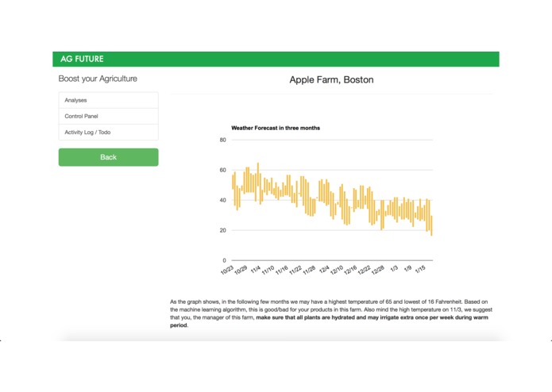Click the 40 value on chart axis
552x392 pixels.
[x=223, y=201]
